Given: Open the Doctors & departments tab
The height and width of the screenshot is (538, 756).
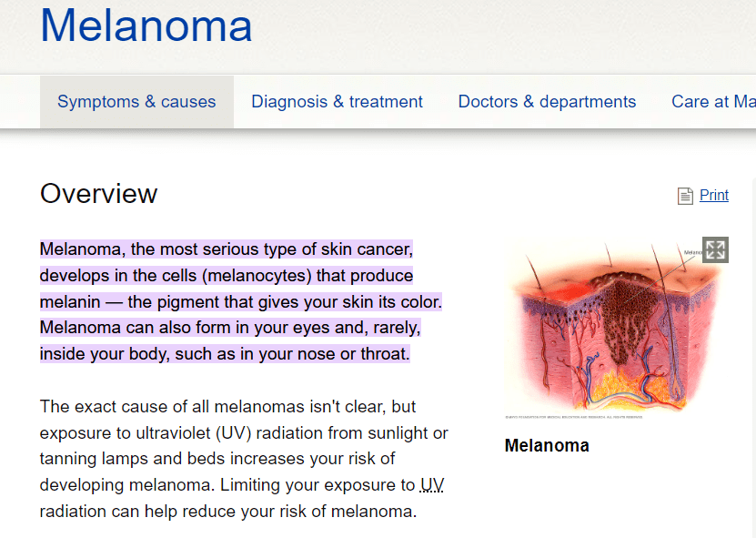Looking at the screenshot, I should coord(547,102).
